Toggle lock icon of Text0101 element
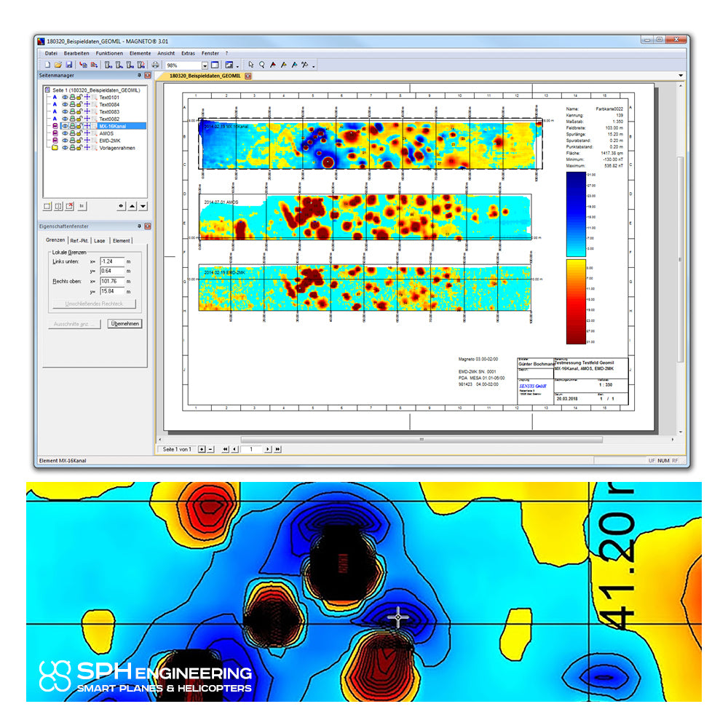The height and width of the screenshot is (728, 728). [79, 98]
